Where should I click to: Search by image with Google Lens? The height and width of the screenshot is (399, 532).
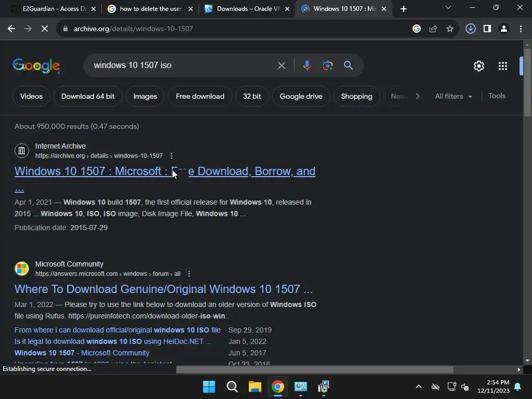[328, 65]
